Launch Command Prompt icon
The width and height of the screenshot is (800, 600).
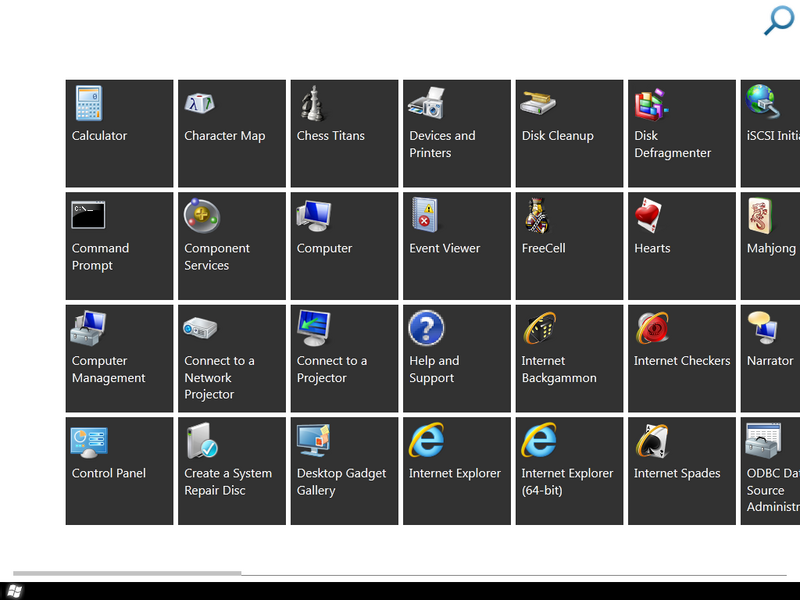(88, 215)
